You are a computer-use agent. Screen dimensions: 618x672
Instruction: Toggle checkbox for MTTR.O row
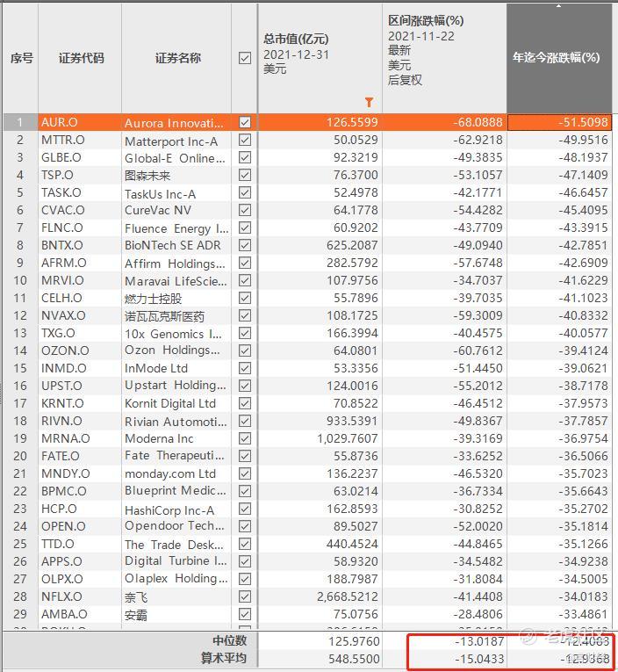(x=245, y=140)
